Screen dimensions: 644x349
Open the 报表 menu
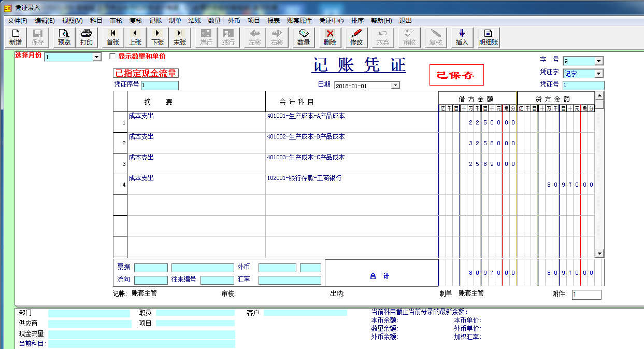pos(274,21)
